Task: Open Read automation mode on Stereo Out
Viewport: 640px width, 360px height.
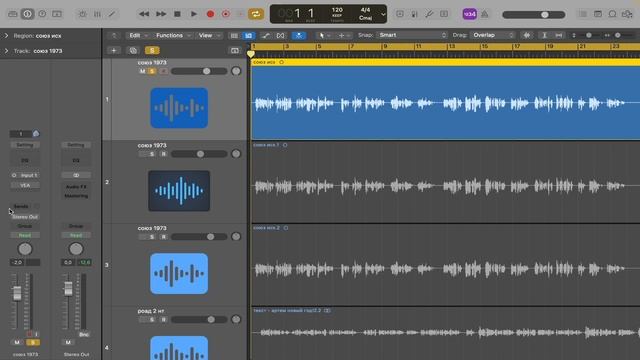Action: pyautogui.click(x=76, y=235)
